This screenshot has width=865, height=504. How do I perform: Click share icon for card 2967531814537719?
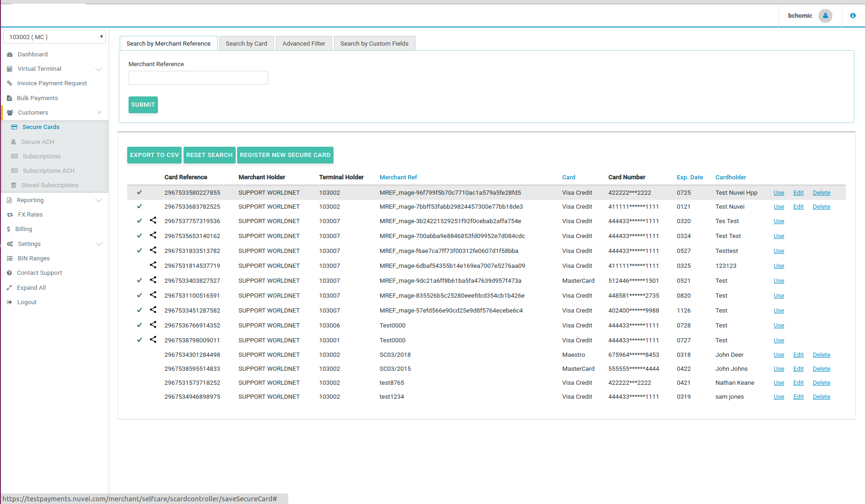(x=153, y=265)
